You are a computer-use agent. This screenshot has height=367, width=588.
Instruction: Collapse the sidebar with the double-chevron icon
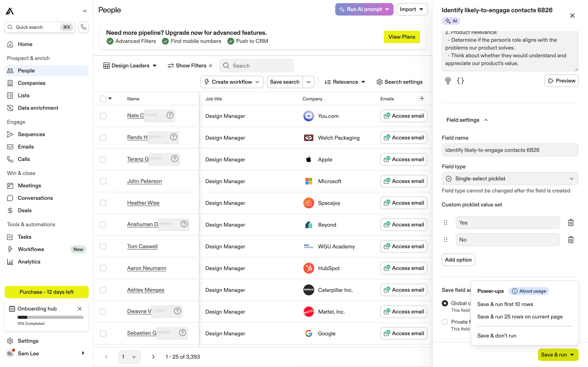point(85,11)
